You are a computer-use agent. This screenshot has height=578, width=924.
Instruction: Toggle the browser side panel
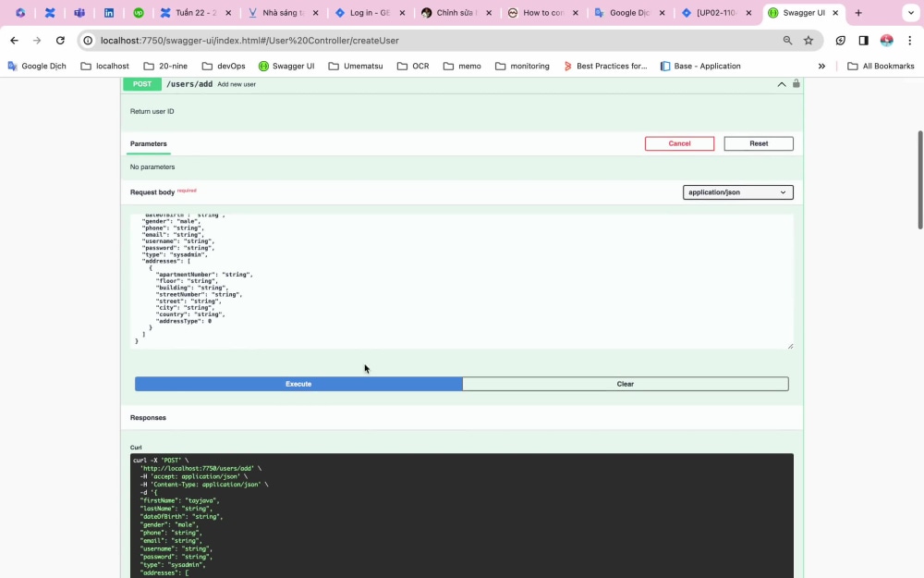click(x=863, y=40)
